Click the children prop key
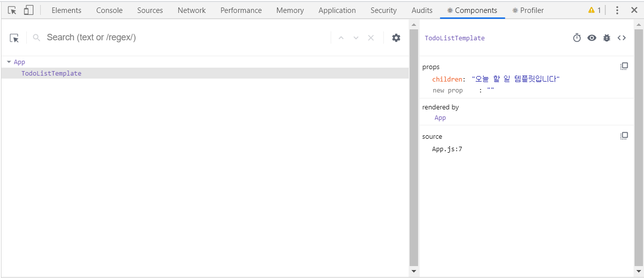 (x=447, y=79)
